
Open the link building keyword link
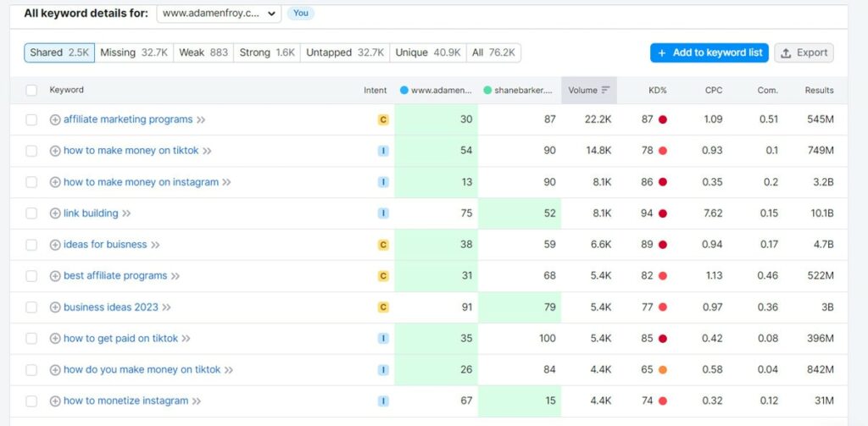coord(91,213)
